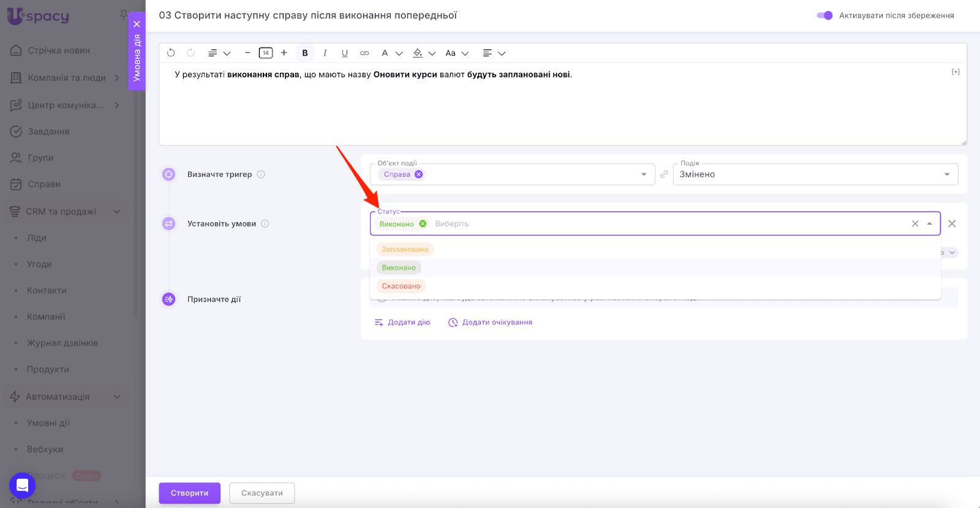Apply underline formatting to text
This screenshot has width=980, height=508.
(x=345, y=53)
